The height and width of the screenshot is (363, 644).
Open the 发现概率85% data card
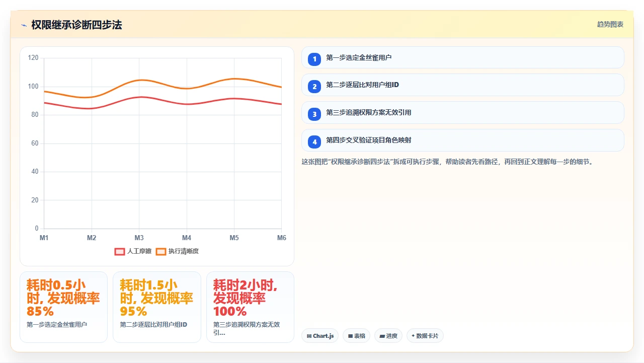(63, 307)
